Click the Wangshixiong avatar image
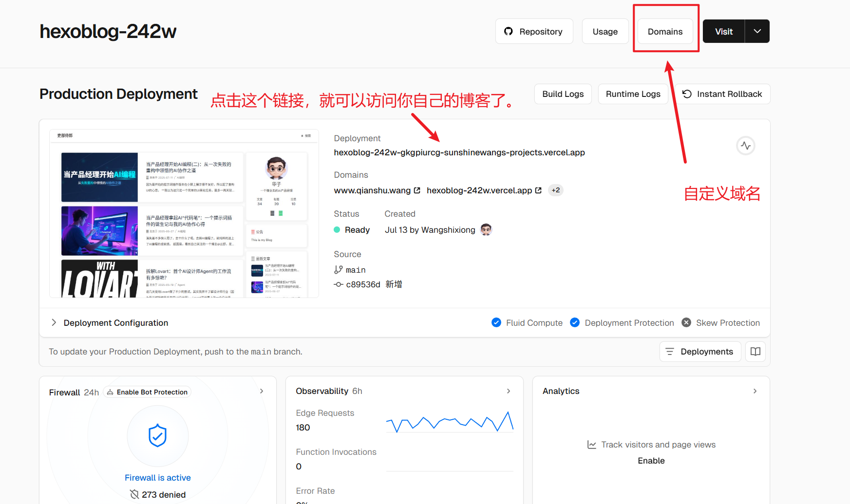850x504 pixels. coord(486,229)
